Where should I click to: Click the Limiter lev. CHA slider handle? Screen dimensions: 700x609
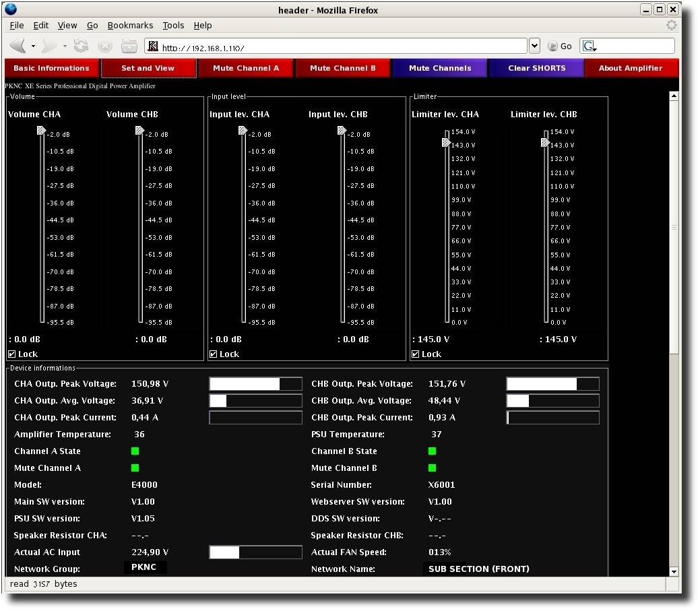(446, 142)
